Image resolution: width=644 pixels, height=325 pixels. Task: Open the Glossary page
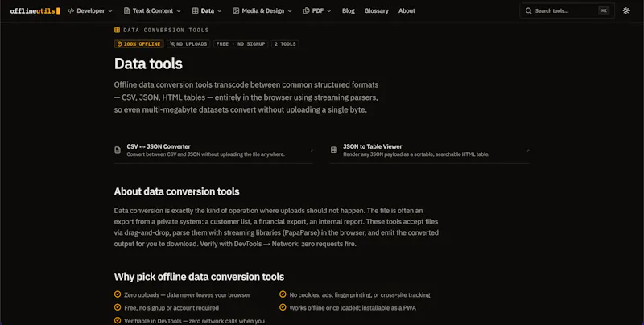[376, 11]
